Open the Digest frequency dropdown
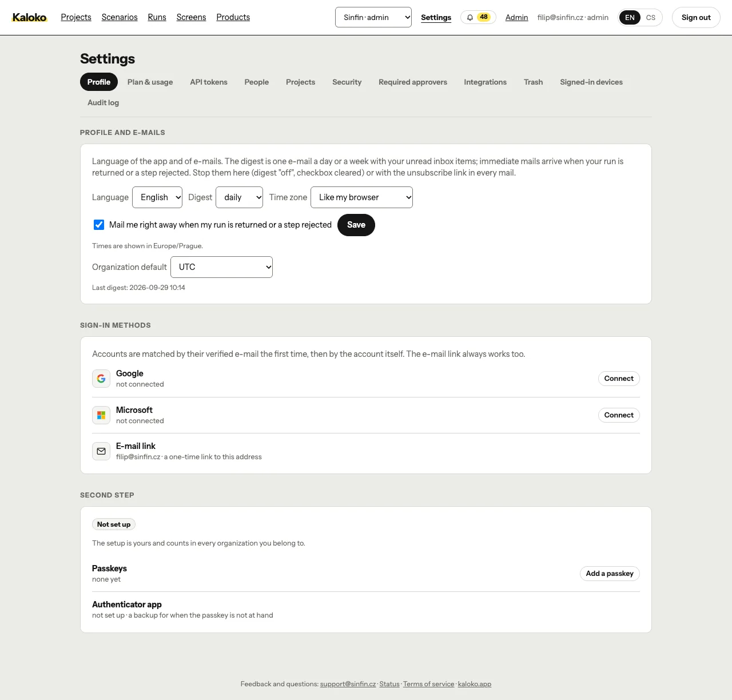 tap(239, 197)
